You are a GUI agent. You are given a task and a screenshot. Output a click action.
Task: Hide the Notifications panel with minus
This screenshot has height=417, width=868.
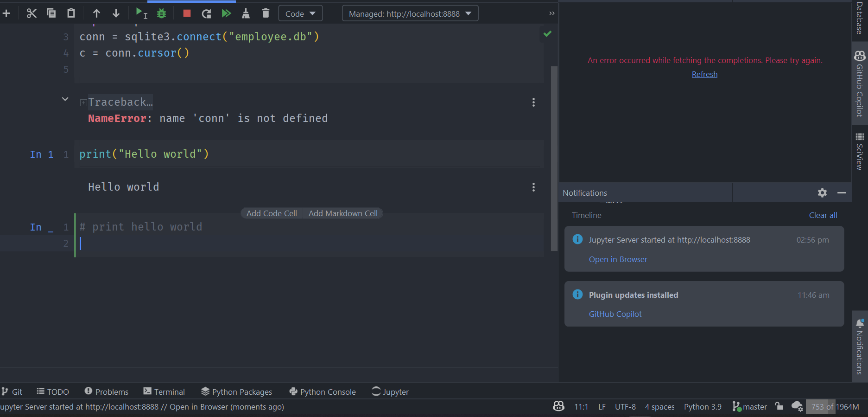pos(842,192)
